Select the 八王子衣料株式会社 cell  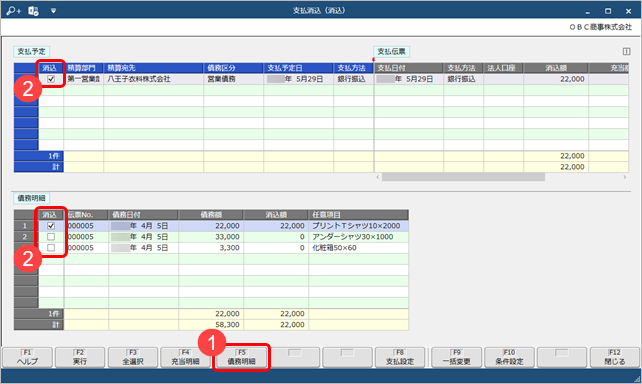[x=154, y=79]
